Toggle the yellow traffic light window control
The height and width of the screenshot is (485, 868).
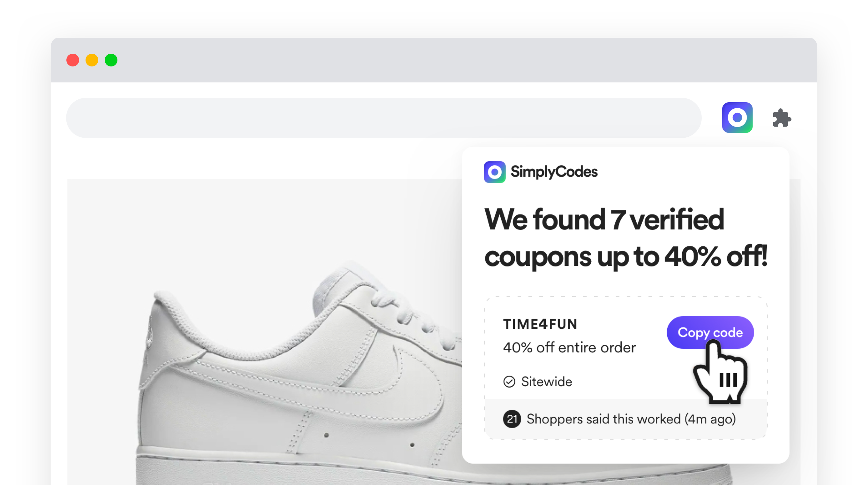(92, 60)
